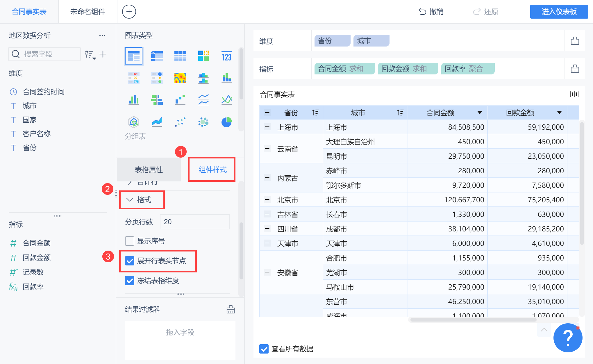
Task: Open the 合同金额 column dropdown arrow
Action: 480,113
